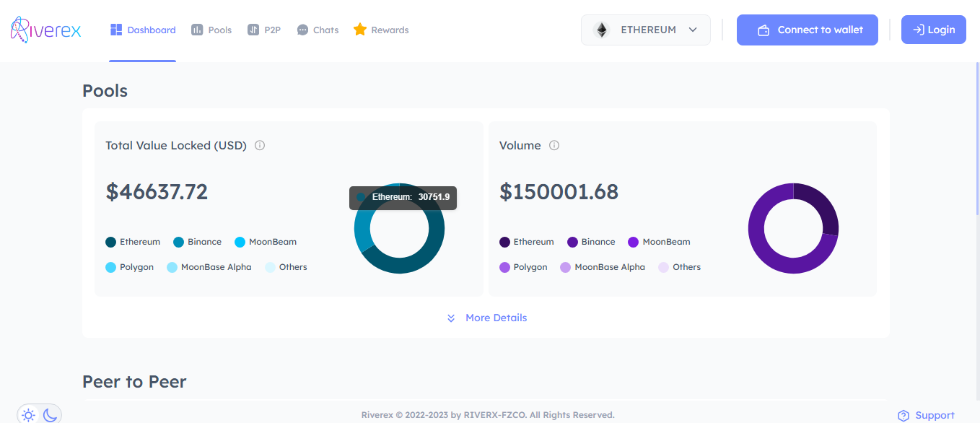
Task: Click the wallet icon
Action: coord(764,30)
